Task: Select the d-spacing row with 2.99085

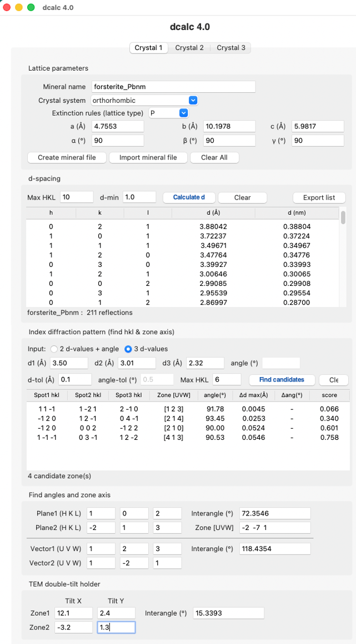Action: pyautogui.click(x=183, y=284)
